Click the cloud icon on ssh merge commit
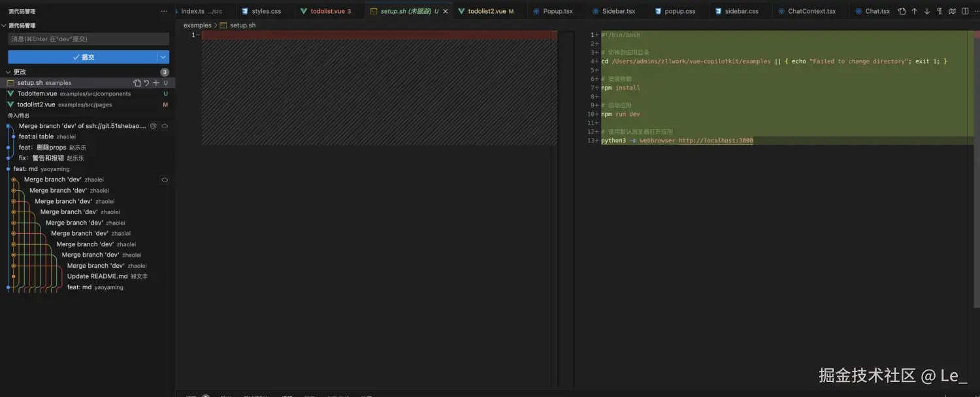980x397 pixels. [165, 126]
